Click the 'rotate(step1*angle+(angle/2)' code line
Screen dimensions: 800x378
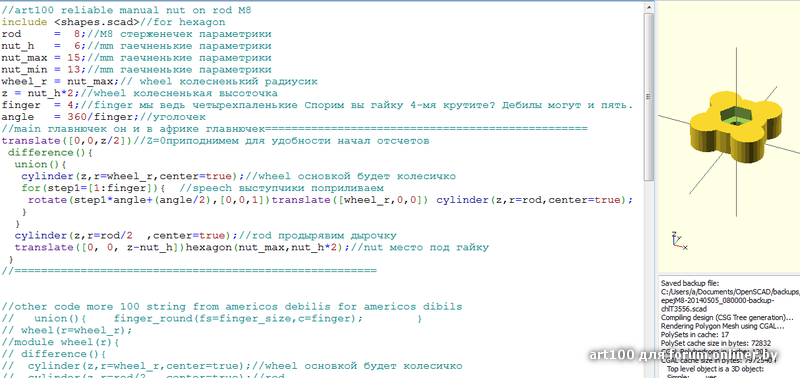click(330, 200)
